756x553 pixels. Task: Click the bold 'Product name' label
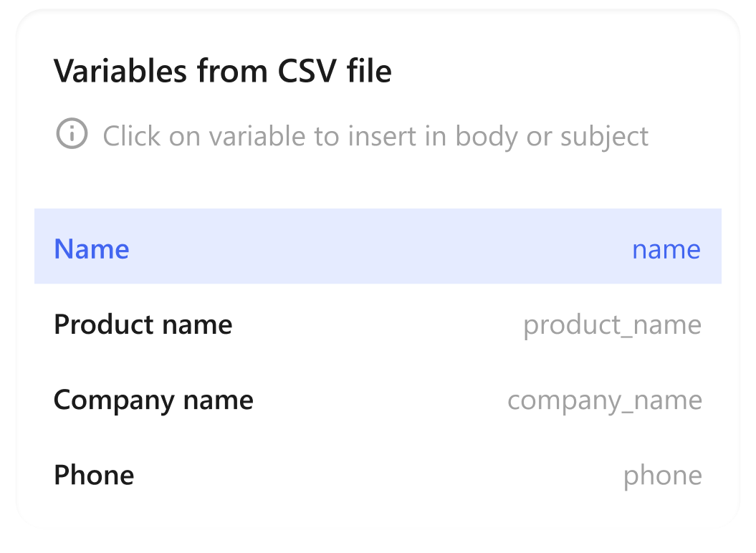(x=143, y=324)
